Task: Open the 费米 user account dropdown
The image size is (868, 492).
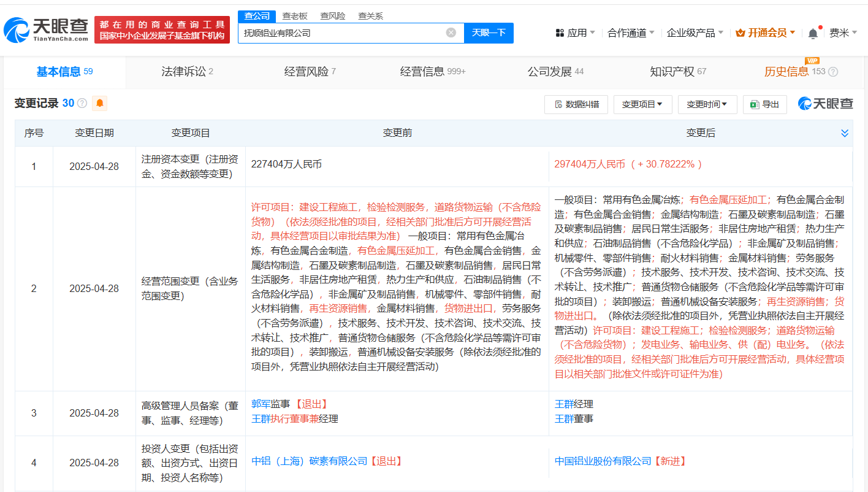Action: 843,33
